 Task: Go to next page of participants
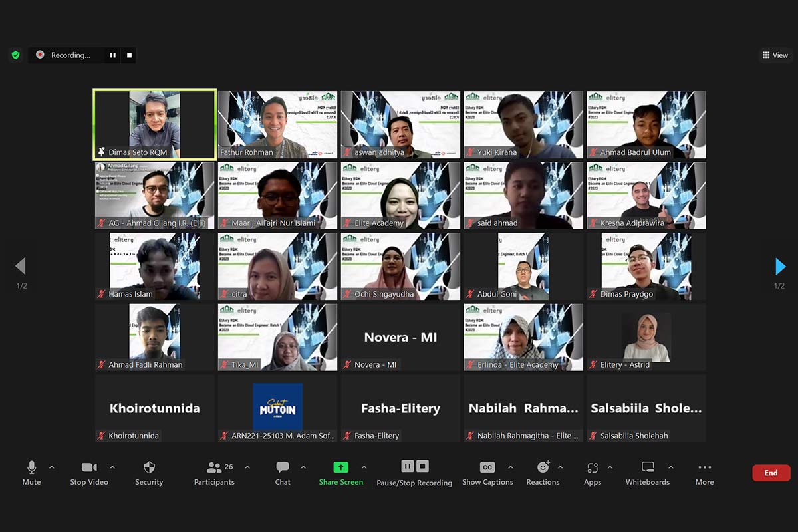pyautogui.click(x=780, y=267)
